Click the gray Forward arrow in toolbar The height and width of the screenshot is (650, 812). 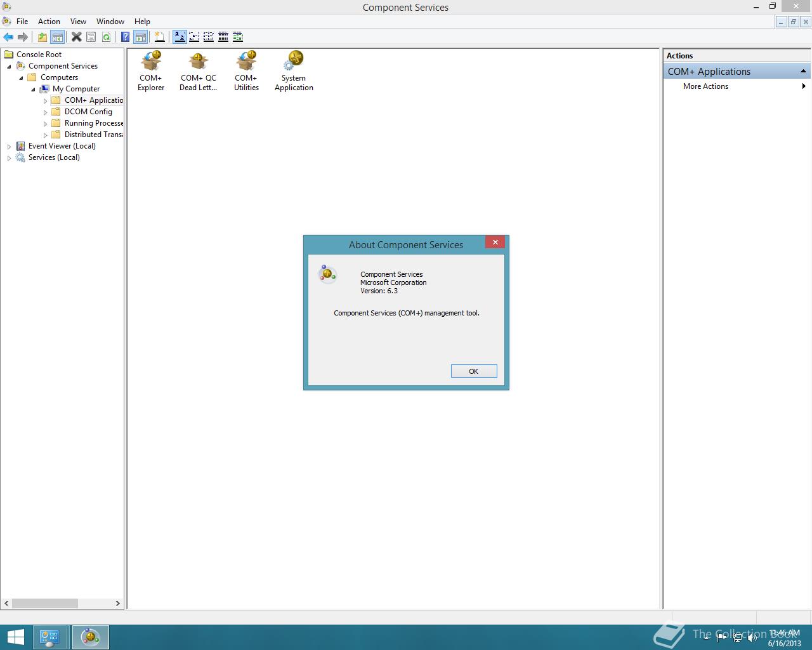pyautogui.click(x=23, y=37)
